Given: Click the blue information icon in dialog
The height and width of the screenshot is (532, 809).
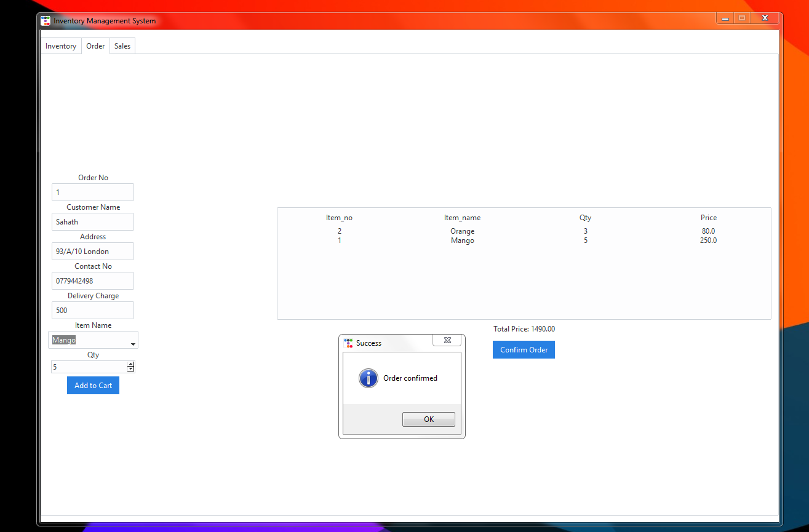Looking at the screenshot, I should point(369,378).
